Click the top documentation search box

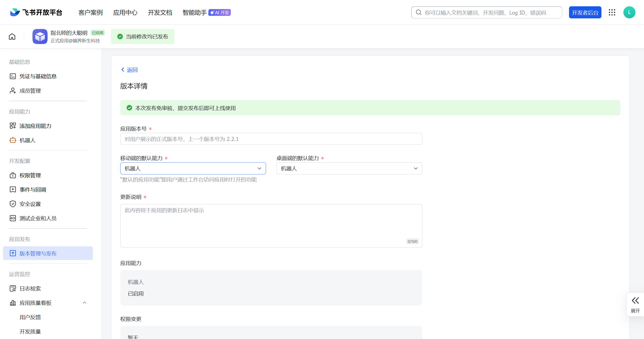(486, 13)
